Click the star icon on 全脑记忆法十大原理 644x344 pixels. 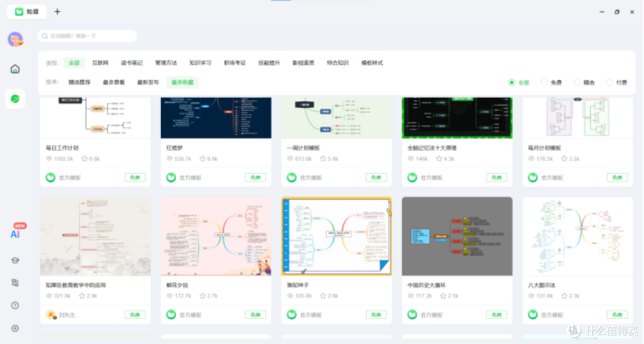(x=439, y=159)
